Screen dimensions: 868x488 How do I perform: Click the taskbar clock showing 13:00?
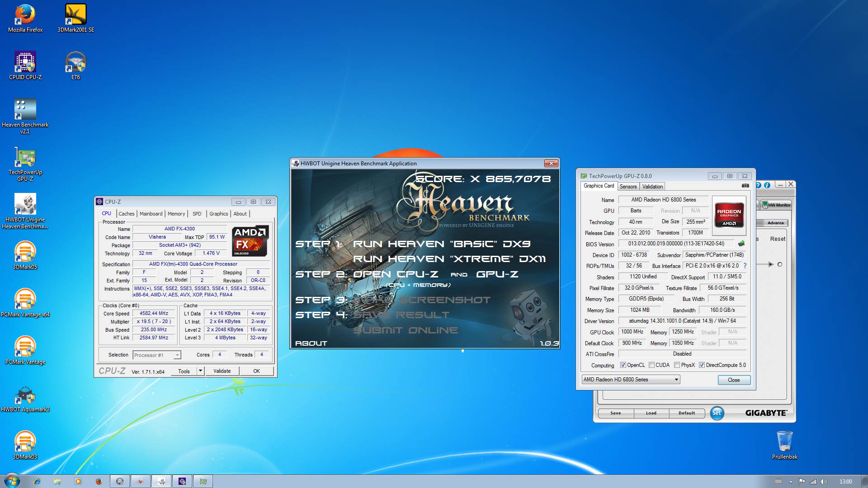coord(845,482)
